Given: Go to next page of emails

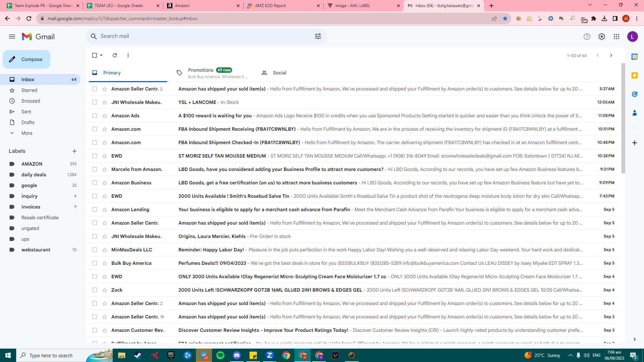Looking at the screenshot, I should point(611,55).
